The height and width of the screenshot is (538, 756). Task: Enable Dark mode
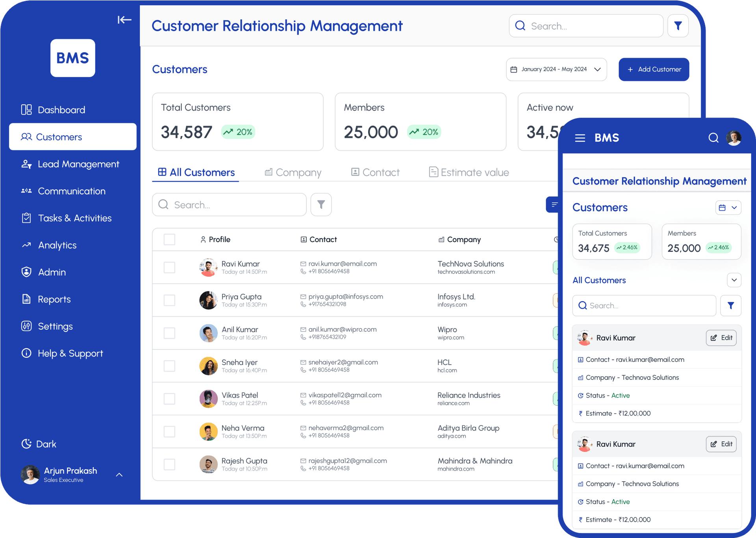click(x=39, y=444)
